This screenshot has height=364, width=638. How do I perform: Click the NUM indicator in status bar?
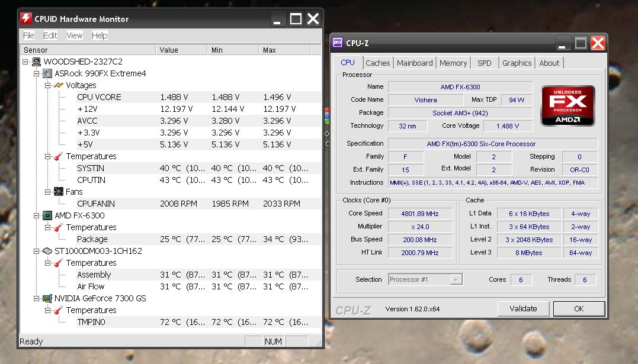click(x=273, y=342)
